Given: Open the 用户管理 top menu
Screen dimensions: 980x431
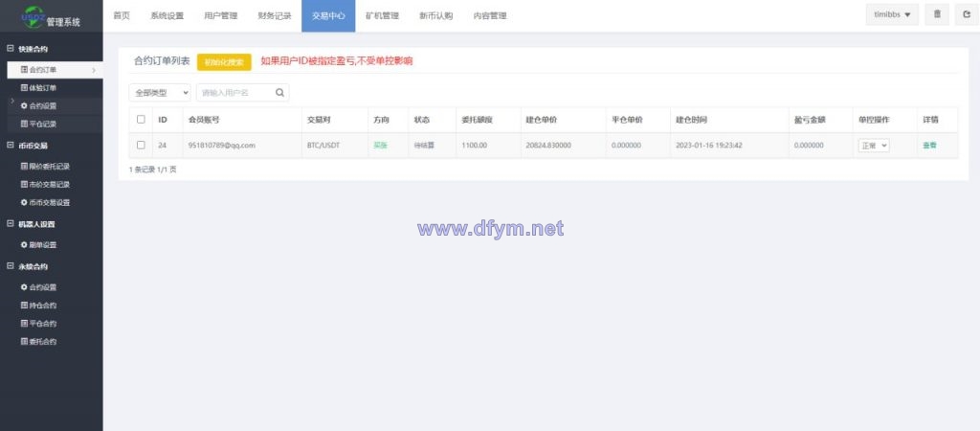Looking at the screenshot, I should (221, 16).
